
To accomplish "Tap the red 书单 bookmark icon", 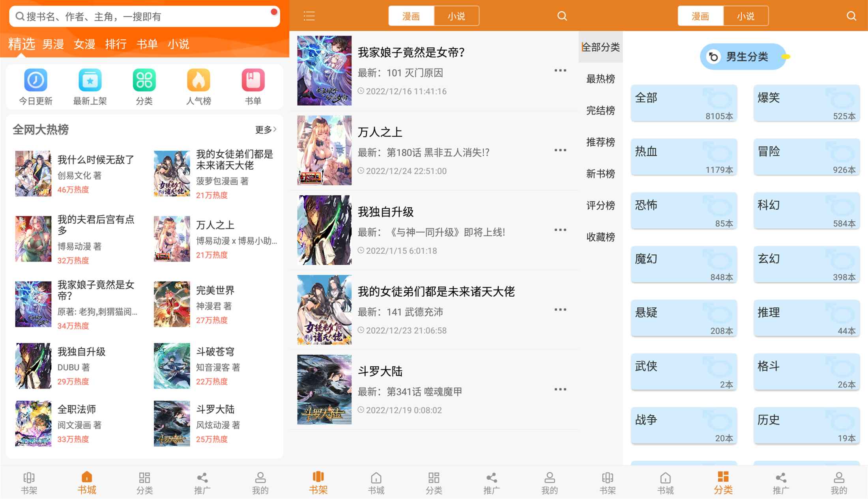I will pyautogui.click(x=253, y=80).
